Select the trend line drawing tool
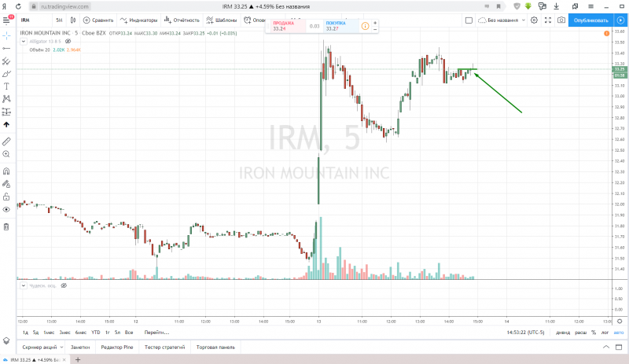629x364 pixels. (6, 48)
